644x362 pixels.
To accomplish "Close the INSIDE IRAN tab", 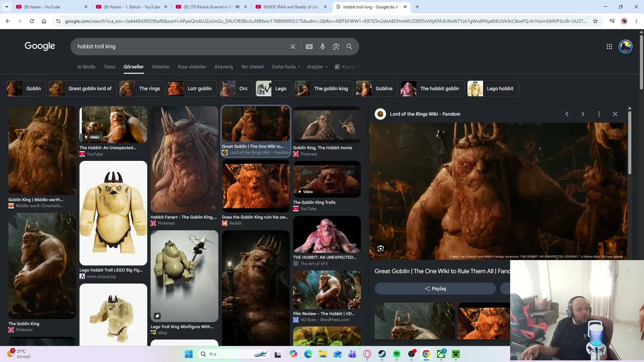I will tap(325, 7).
